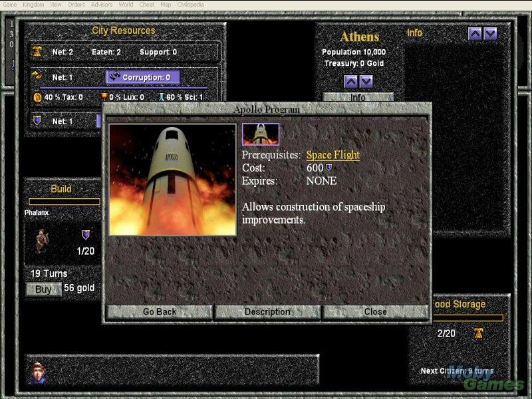Screen dimensions: 532x399
Task: Click the shield icon above 1/20
Action: 86,235
